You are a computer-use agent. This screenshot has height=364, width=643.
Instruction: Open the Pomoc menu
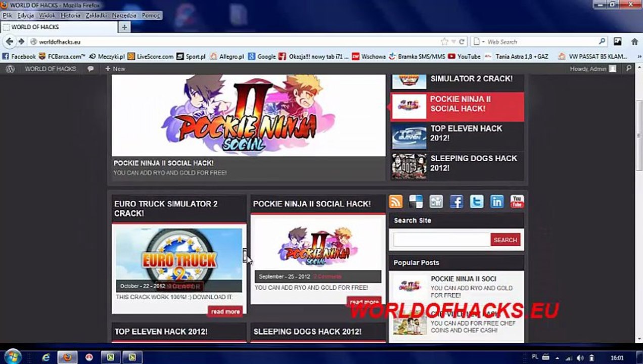[151, 16]
